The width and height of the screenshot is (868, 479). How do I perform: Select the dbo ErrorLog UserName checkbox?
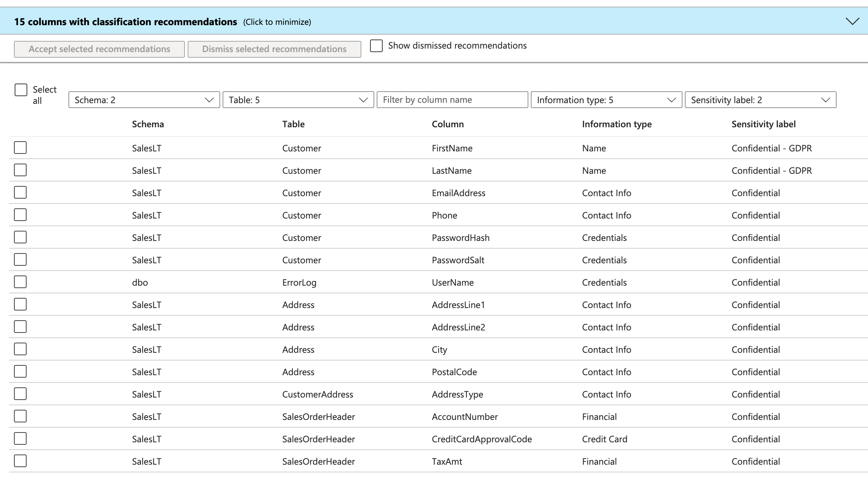click(x=20, y=282)
